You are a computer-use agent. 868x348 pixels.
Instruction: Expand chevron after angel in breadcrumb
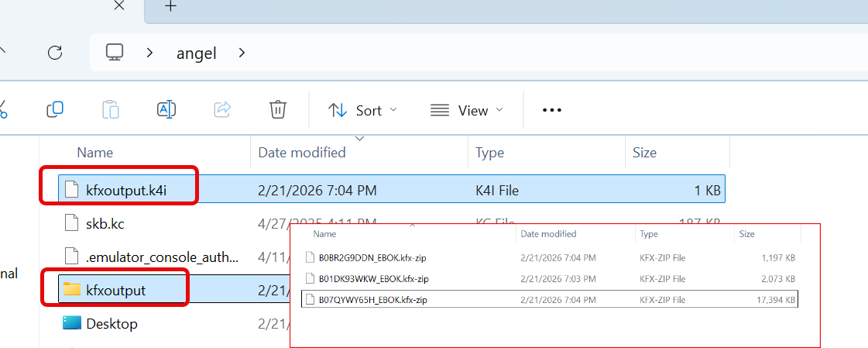click(242, 53)
